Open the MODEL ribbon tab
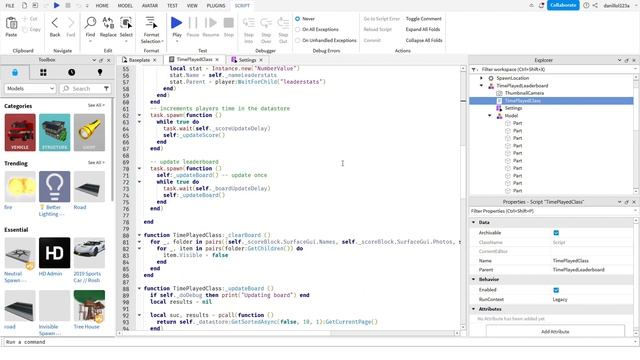The height and width of the screenshot is (360, 640). click(x=125, y=6)
